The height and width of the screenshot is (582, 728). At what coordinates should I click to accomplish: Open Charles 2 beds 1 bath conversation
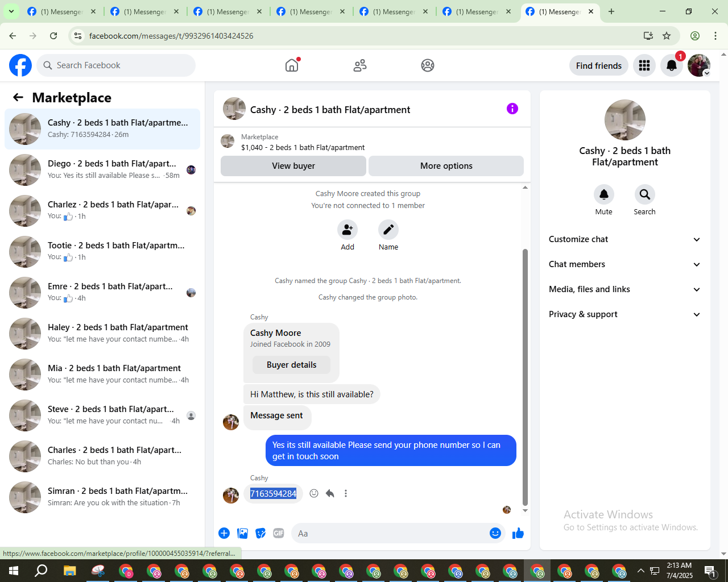pyautogui.click(x=102, y=456)
